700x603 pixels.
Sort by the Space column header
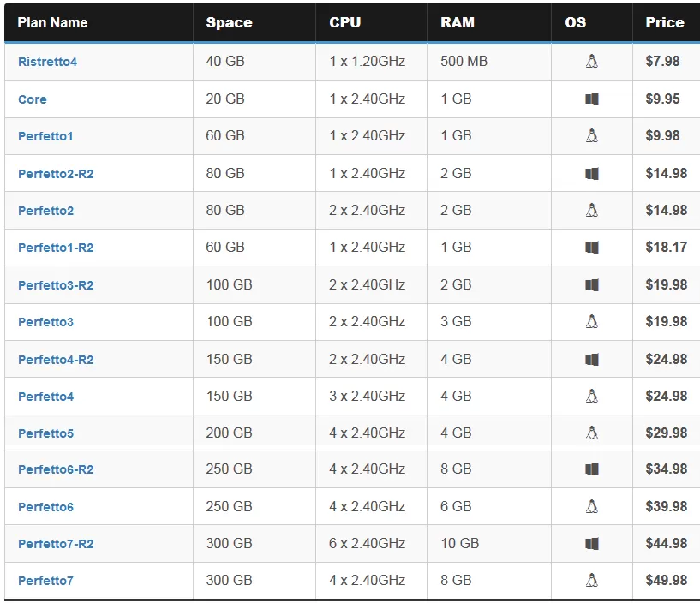229,22
